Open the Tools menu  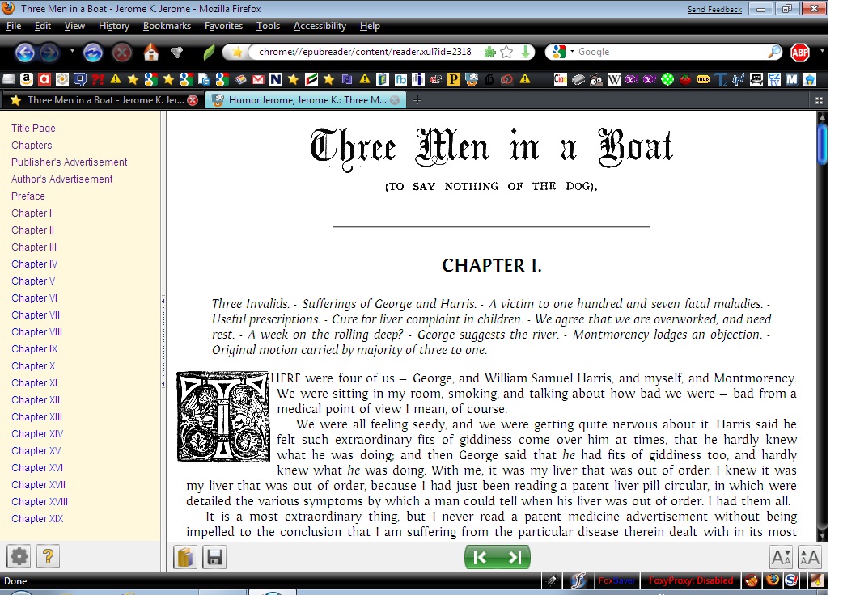tap(268, 26)
